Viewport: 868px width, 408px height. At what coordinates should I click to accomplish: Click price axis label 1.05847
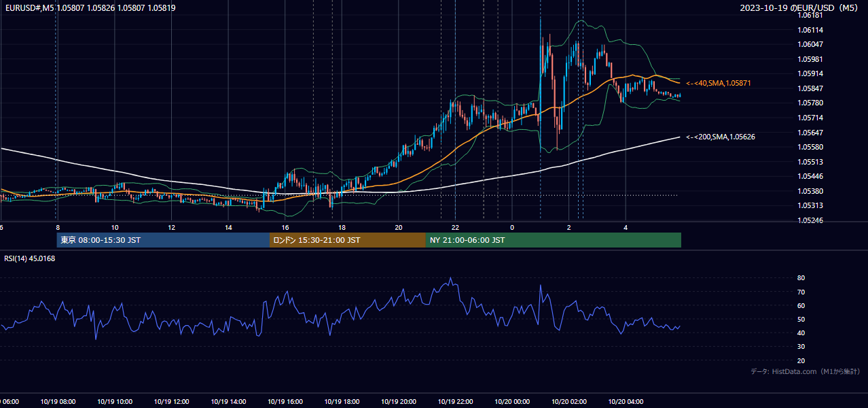(811, 88)
